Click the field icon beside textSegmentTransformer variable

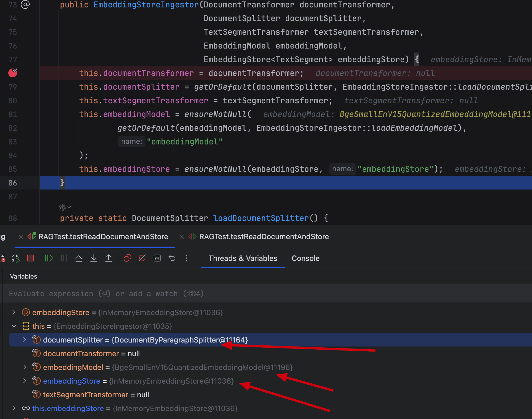tap(36, 394)
